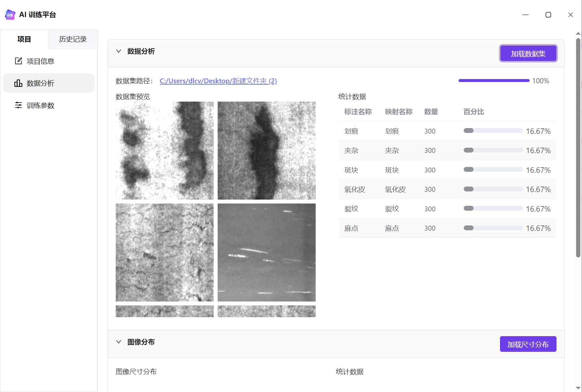The width and height of the screenshot is (582, 392).
Task: Click the first preview thumbnail with dark blotches
Action: click(165, 151)
